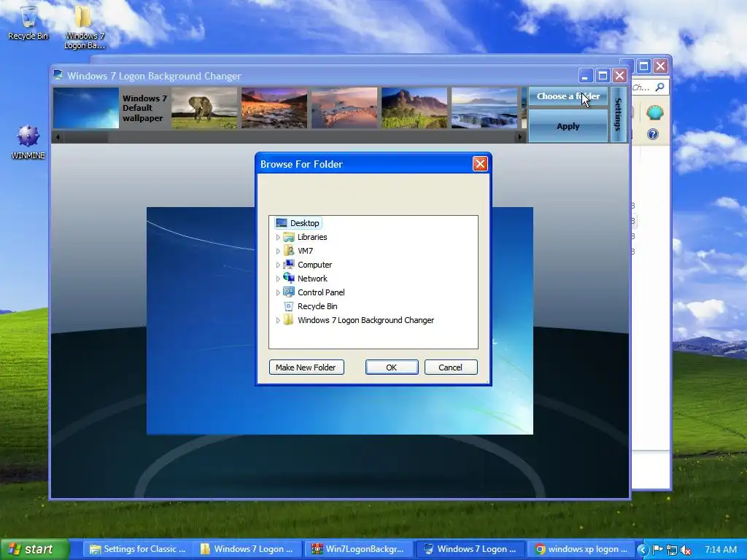
Task: Maximize the Logon Background Changer window
Action: tap(603, 75)
